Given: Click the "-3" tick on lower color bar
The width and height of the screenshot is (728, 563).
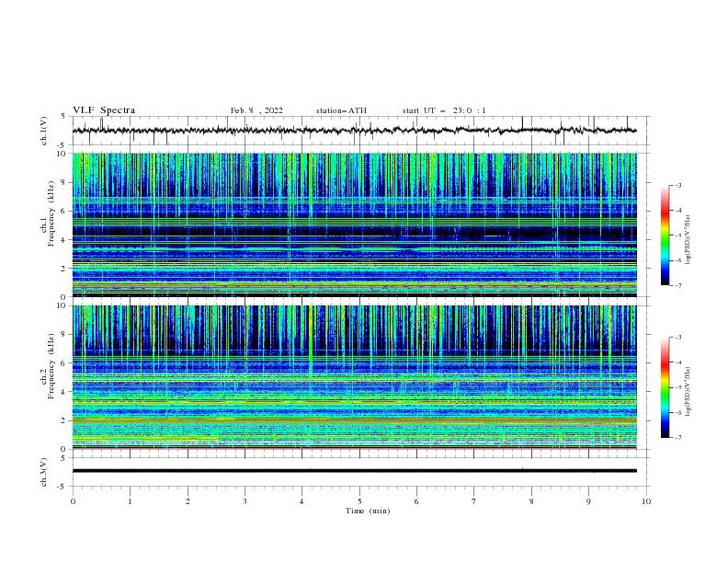Looking at the screenshot, I should (677, 338).
